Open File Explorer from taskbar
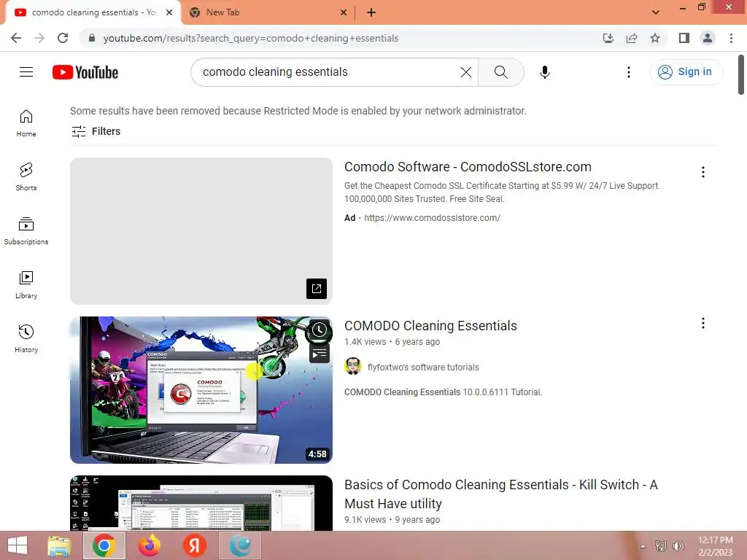The height and width of the screenshot is (560, 747). point(59,545)
